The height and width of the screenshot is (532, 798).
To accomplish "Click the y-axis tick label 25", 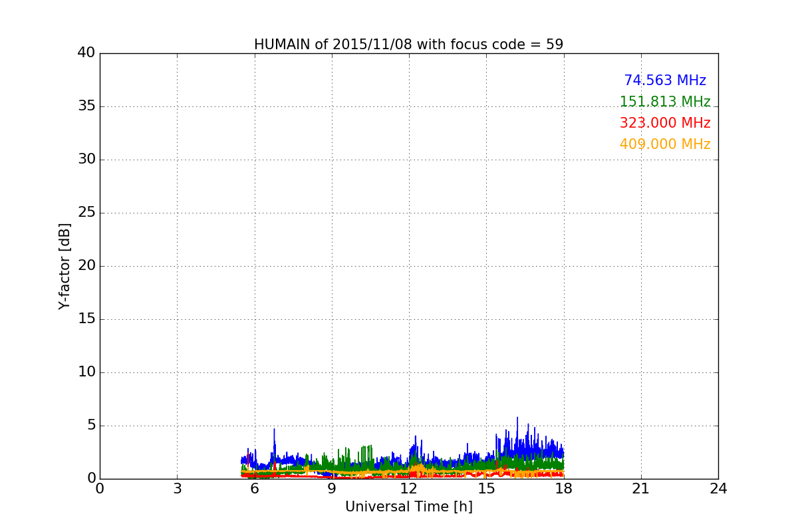I will coord(86,213).
